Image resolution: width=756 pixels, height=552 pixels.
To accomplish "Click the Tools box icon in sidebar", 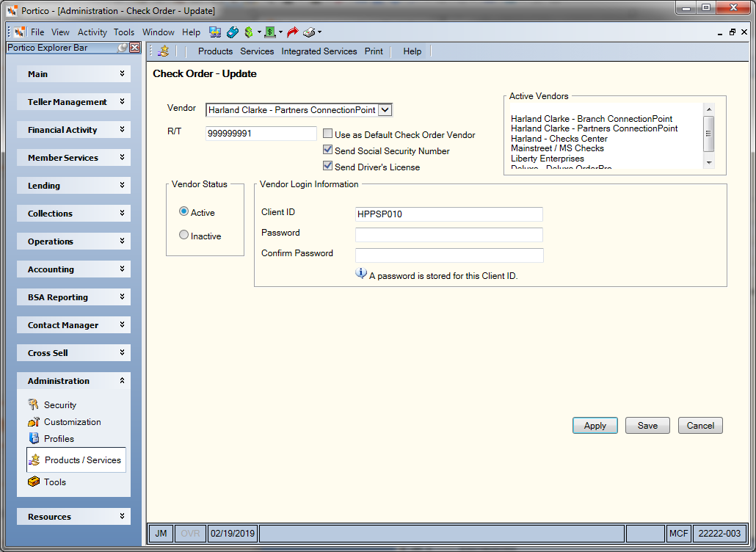I will [x=33, y=482].
